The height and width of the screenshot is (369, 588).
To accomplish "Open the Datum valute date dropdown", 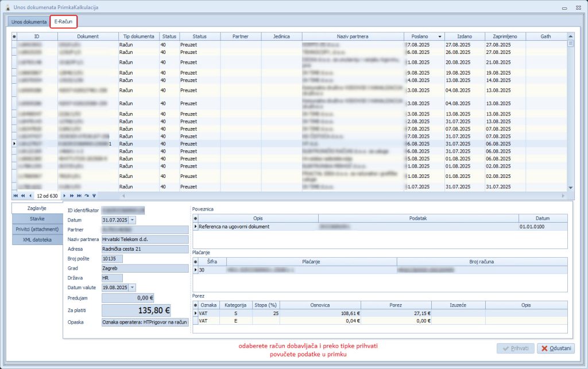I will tap(133, 288).
